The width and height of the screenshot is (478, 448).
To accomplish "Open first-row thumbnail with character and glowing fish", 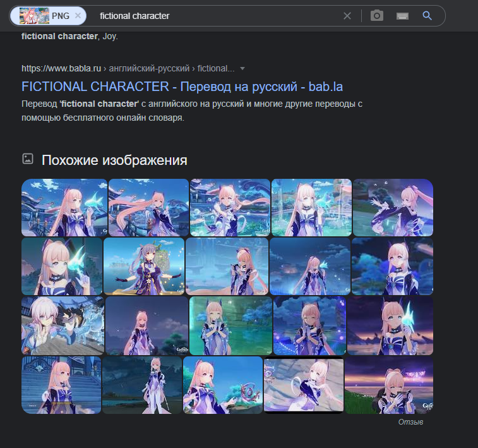I will click(64, 207).
